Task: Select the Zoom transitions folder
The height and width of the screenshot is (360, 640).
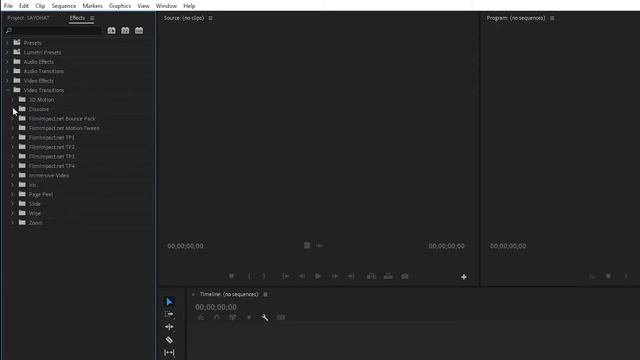Action: [x=36, y=222]
